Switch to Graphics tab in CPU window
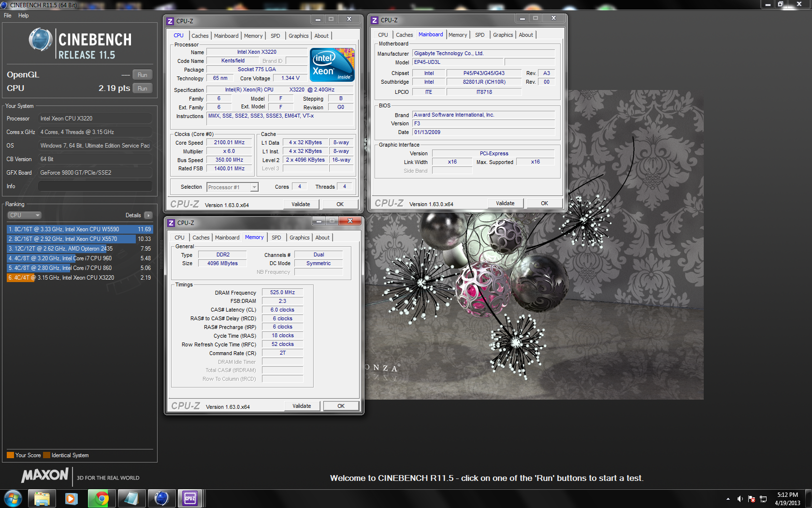The image size is (812, 508). [x=298, y=36]
